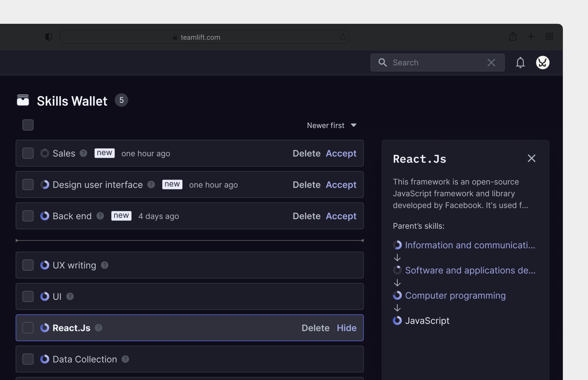Click the help icon beside Sales
The width and height of the screenshot is (588, 380).
pyautogui.click(x=83, y=153)
